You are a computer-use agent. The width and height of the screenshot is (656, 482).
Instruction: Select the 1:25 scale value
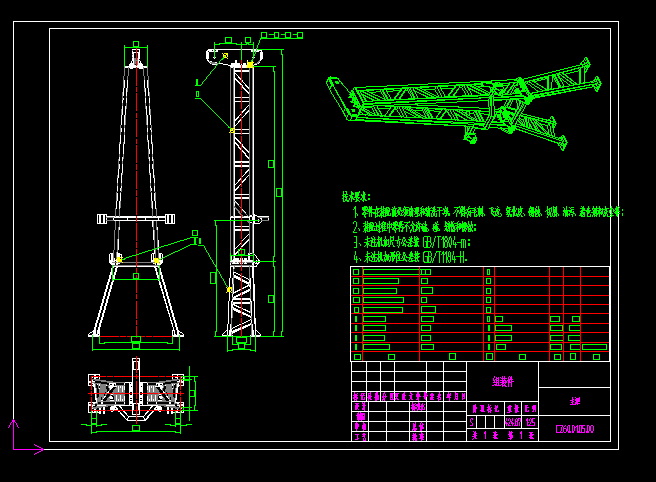[x=530, y=422]
